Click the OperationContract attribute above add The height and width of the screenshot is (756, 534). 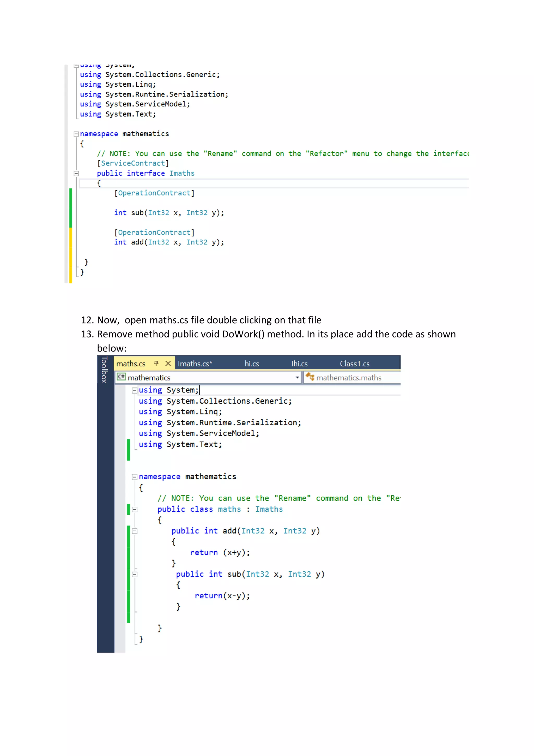pos(154,233)
